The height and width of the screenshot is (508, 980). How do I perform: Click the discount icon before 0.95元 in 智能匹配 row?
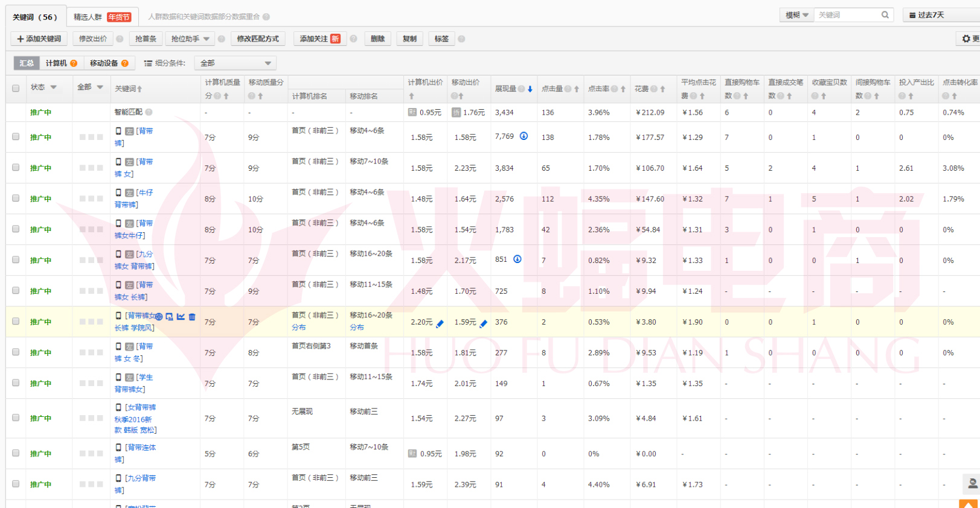(x=412, y=112)
